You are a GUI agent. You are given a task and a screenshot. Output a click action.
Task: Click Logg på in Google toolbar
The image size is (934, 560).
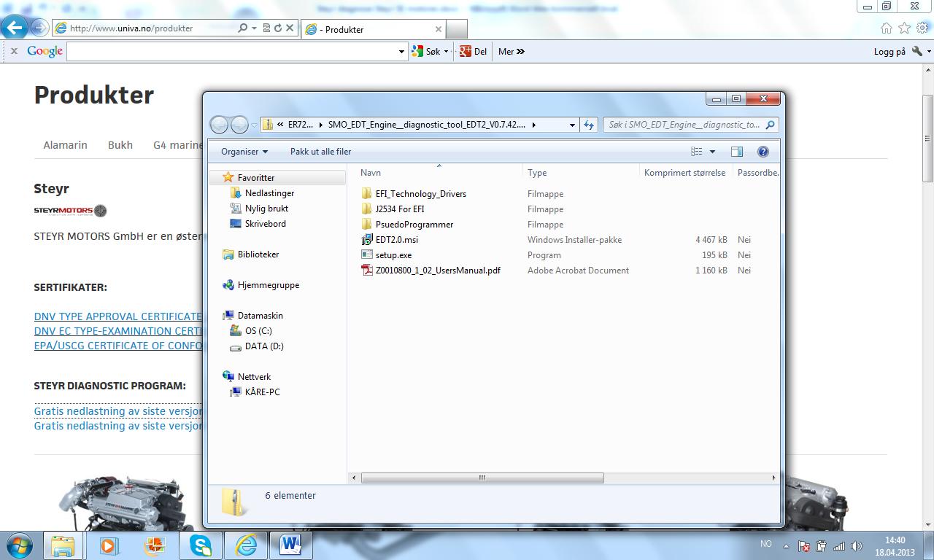889,51
